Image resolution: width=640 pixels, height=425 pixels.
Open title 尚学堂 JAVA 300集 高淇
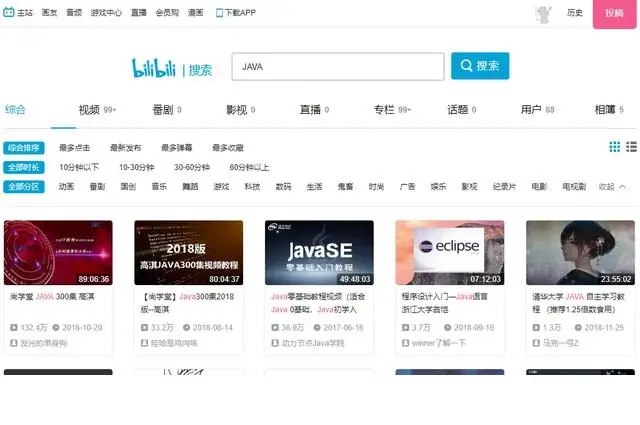pyautogui.click(x=52, y=297)
